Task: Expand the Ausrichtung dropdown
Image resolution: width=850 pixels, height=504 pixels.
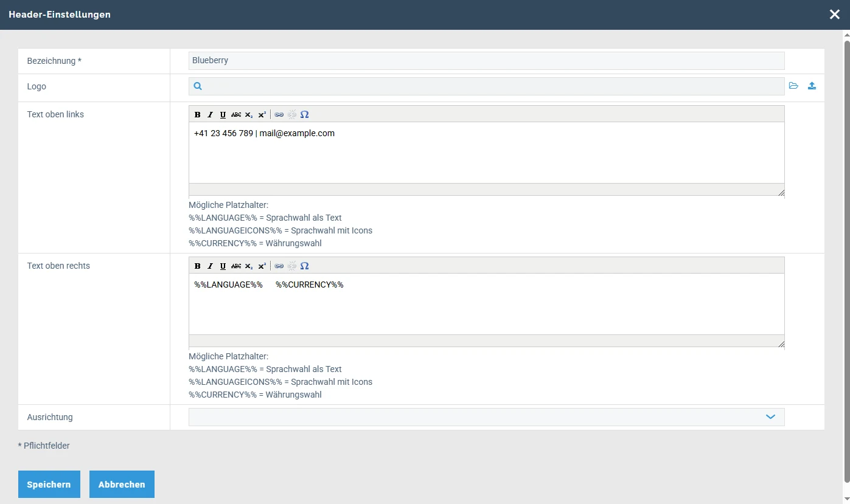Action: coord(770,417)
